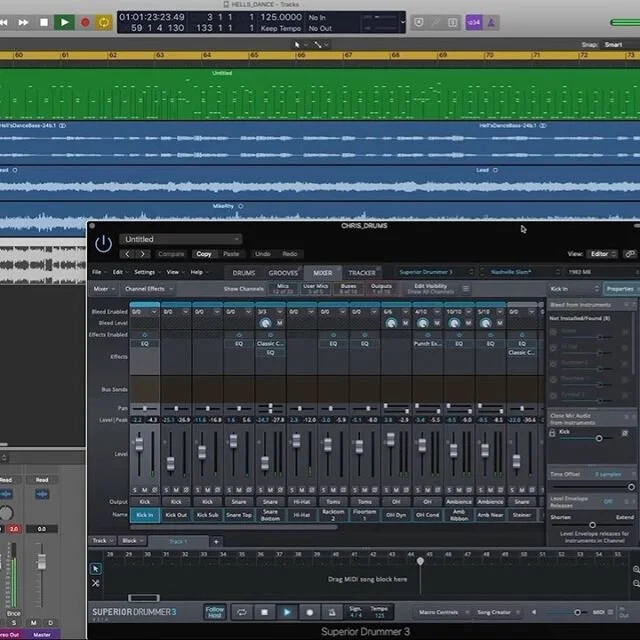Click the Undo button in plugin header
This screenshot has height=640, width=640.
click(262, 254)
